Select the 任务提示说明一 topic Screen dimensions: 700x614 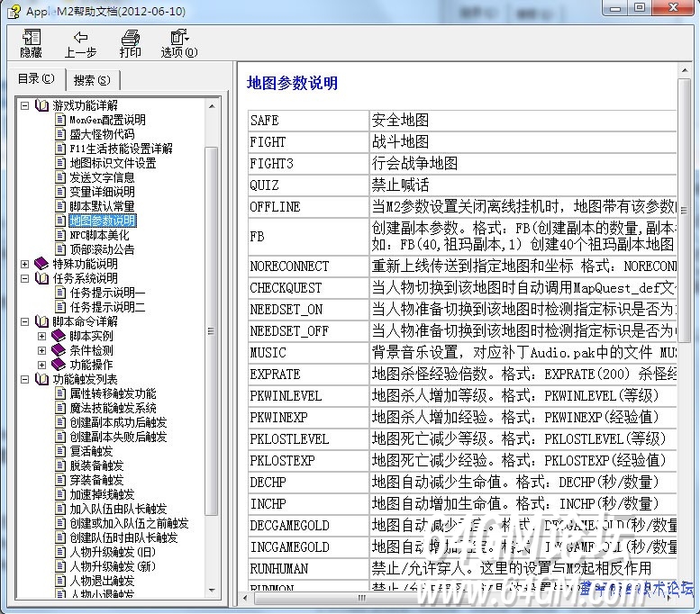[106, 293]
